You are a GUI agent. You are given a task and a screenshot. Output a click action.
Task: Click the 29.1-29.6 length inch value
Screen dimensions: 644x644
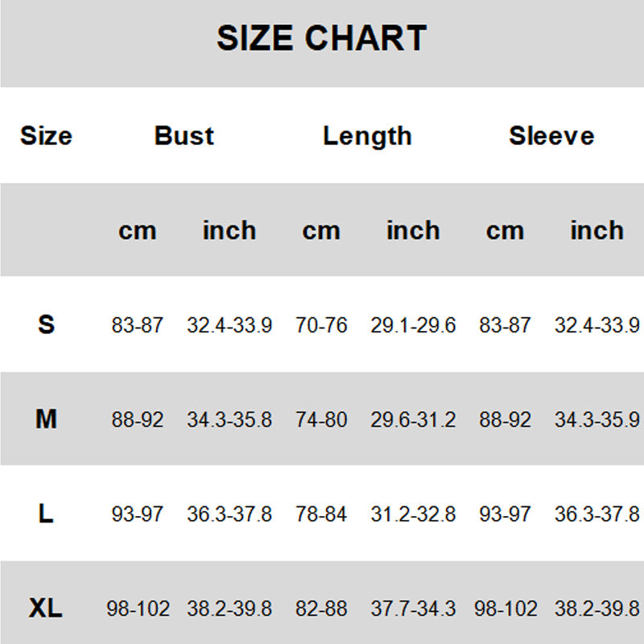[x=413, y=325]
